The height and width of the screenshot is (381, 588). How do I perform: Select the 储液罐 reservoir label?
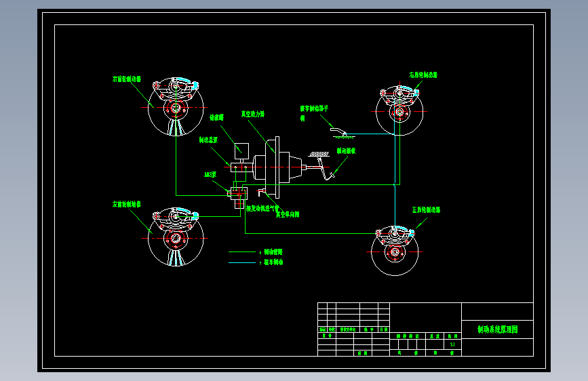(x=217, y=117)
